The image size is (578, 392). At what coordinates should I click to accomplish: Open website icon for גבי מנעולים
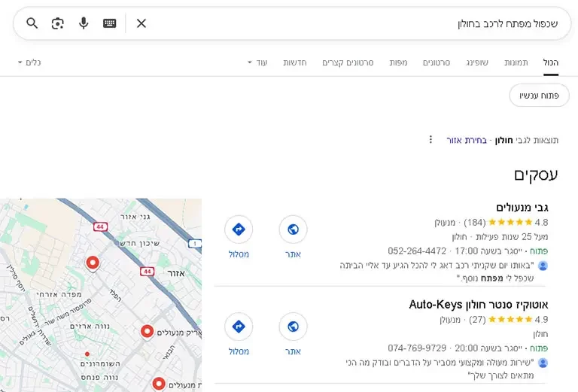tap(293, 229)
